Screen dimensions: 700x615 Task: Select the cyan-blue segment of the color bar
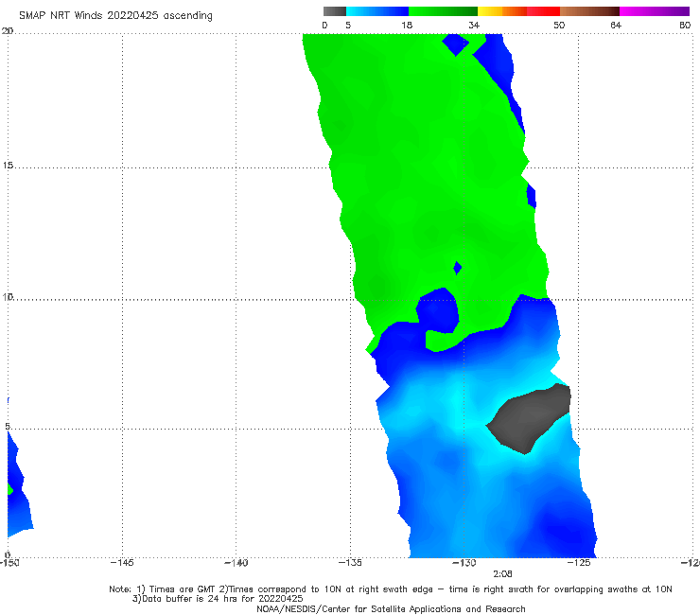(x=377, y=11)
